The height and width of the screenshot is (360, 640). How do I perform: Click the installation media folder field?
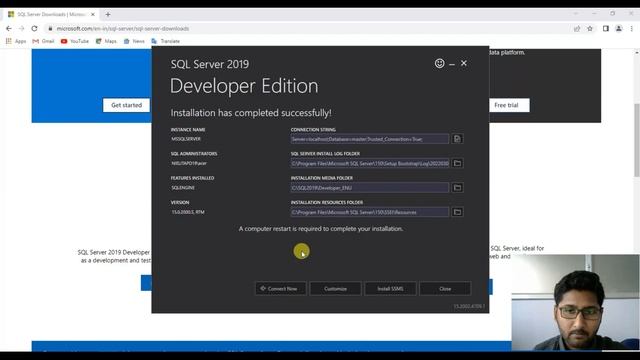click(369, 188)
